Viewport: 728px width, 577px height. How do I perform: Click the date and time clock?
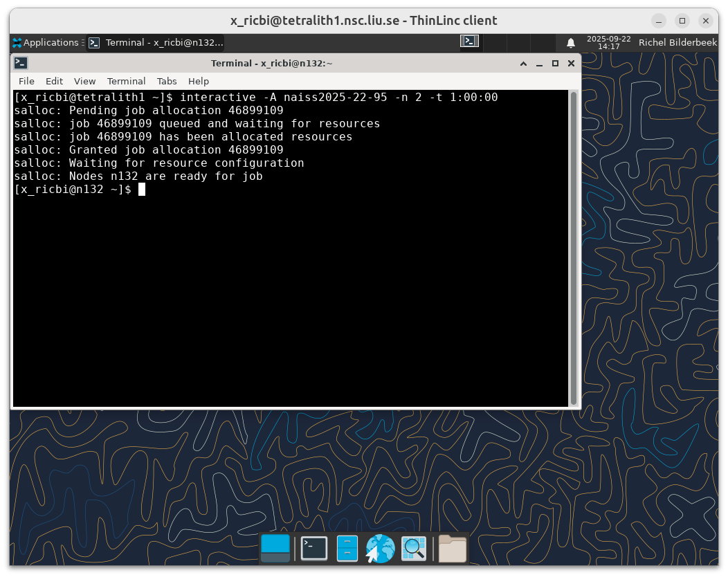(608, 43)
